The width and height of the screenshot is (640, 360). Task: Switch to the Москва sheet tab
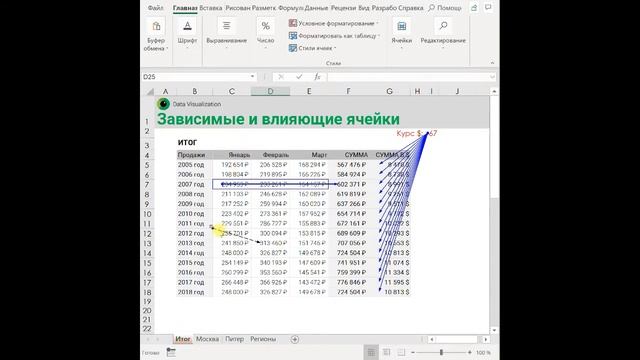[x=207, y=339]
